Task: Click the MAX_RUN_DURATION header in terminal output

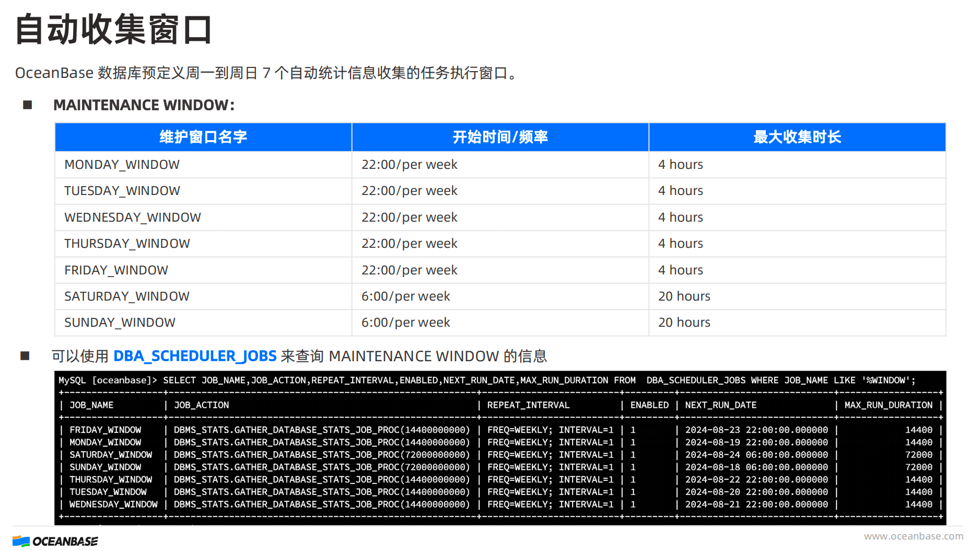Action: (x=888, y=405)
